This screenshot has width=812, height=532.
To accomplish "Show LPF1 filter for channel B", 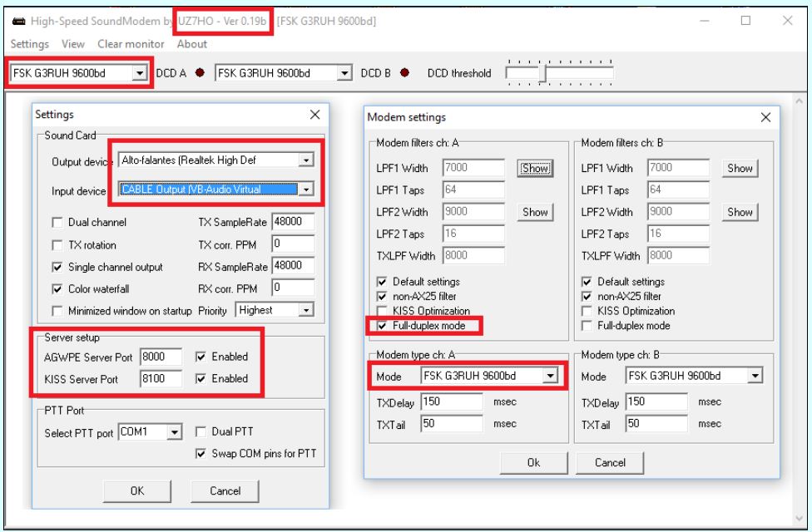I will (x=740, y=168).
